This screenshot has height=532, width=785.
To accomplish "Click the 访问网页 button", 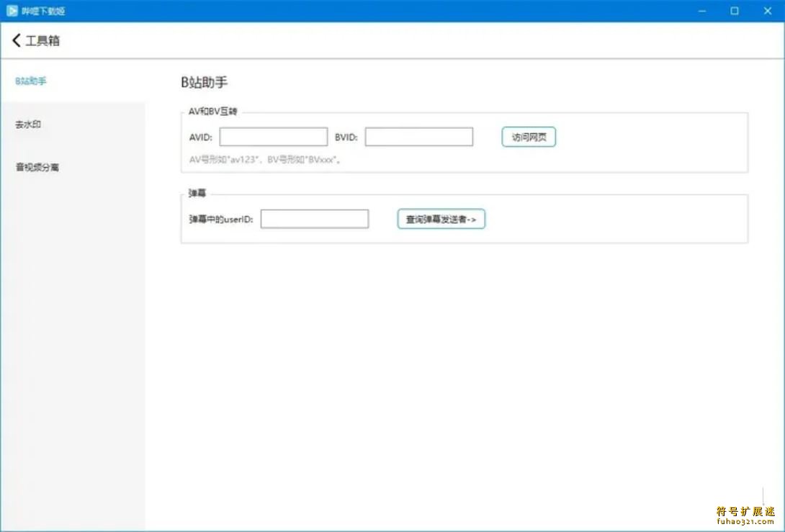I will [529, 137].
